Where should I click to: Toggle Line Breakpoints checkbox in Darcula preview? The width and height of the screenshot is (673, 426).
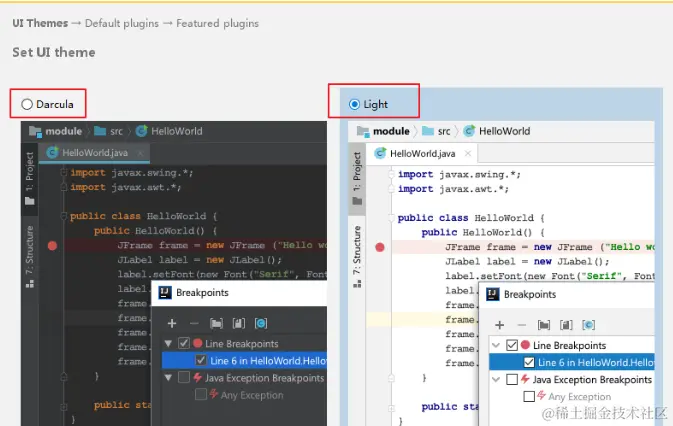[x=184, y=343]
